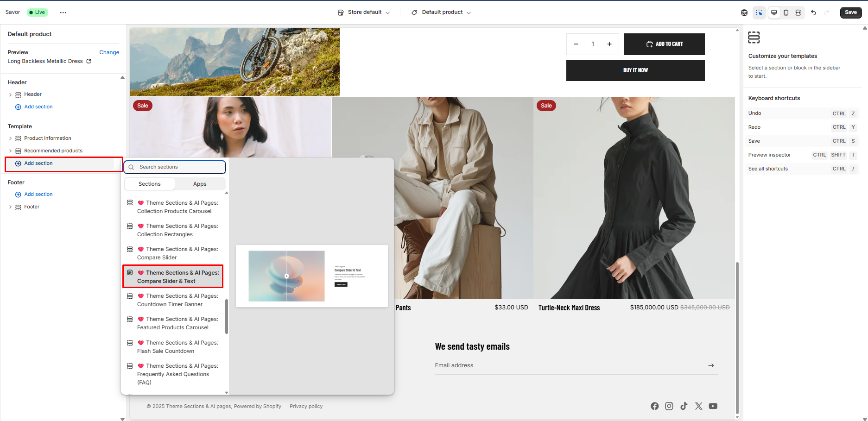Viewport: 868px width, 421px height.
Task: Click the section list scrollbar thumb
Action: [227, 316]
